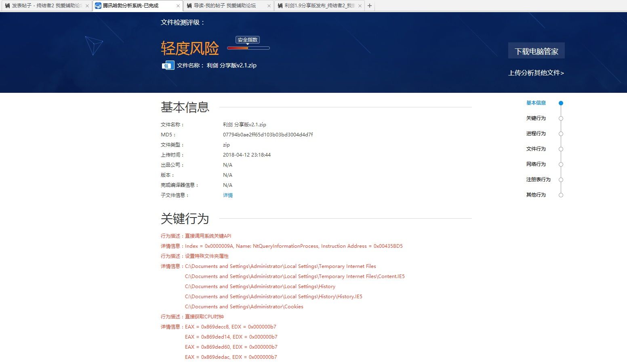The image size is (627, 364).
Task: Click the hollow dot beside 进程行为 in the side navigation
Action: (561, 134)
